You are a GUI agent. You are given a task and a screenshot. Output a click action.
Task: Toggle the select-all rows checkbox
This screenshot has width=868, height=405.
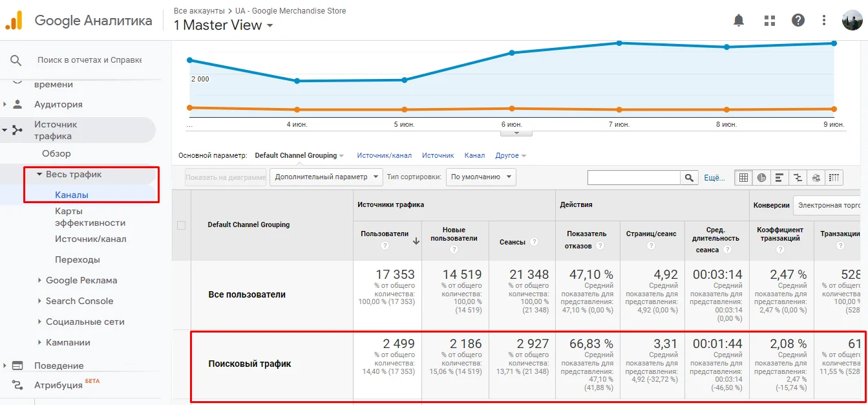pos(181,225)
